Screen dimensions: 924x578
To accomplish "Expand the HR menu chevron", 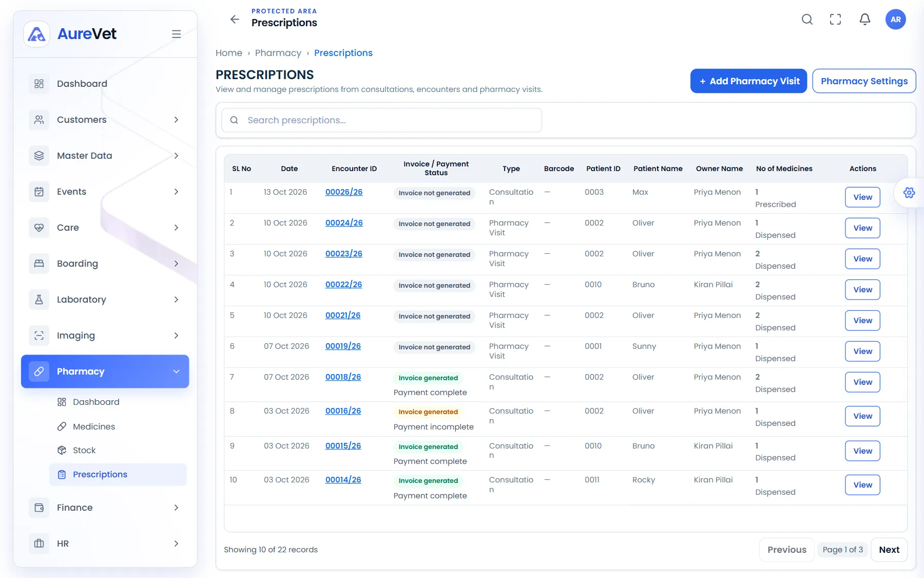I will pyautogui.click(x=176, y=544).
